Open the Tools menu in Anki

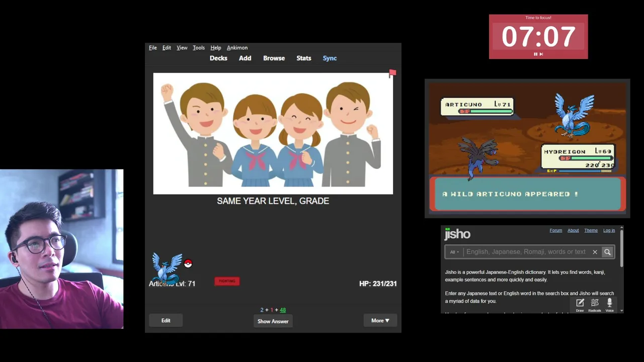[x=199, y=48]
